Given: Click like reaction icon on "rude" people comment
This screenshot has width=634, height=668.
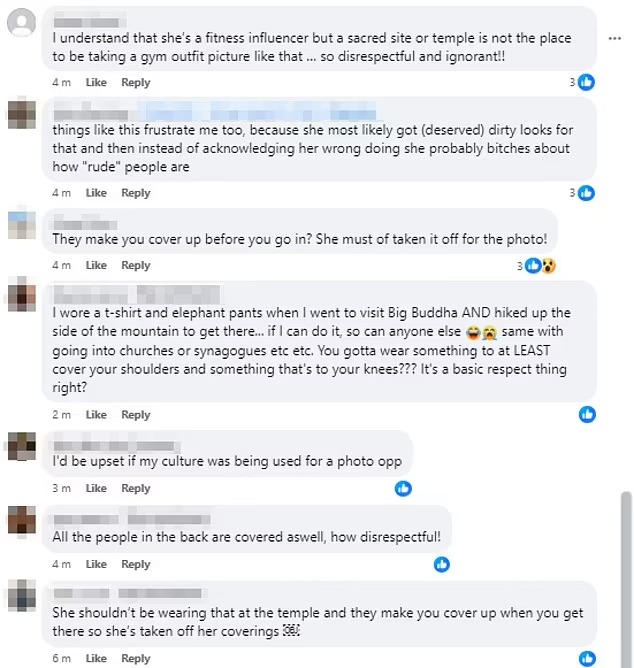Looking at the screenshot, I should pos(587,193).
